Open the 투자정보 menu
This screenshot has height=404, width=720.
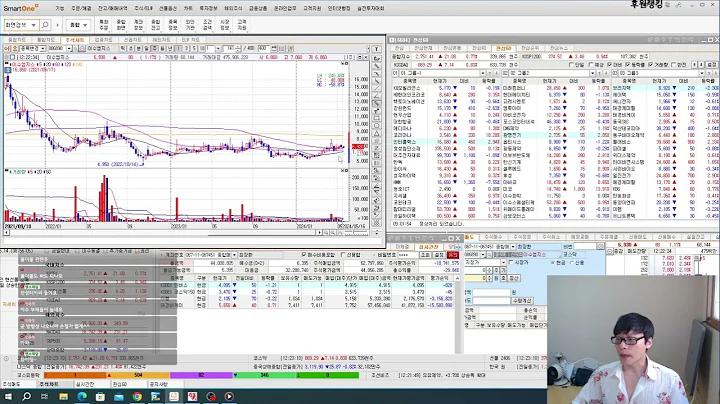[x=208, y=8]
